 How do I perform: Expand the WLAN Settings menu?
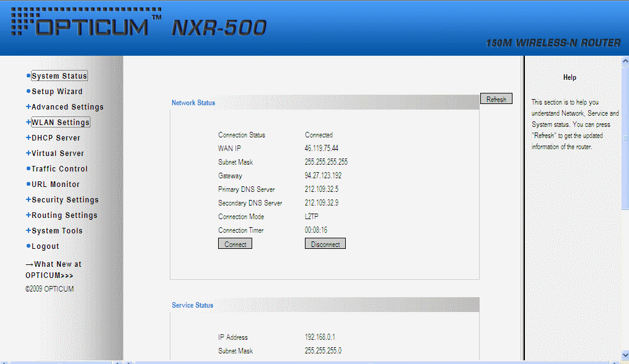coord(61,123)
